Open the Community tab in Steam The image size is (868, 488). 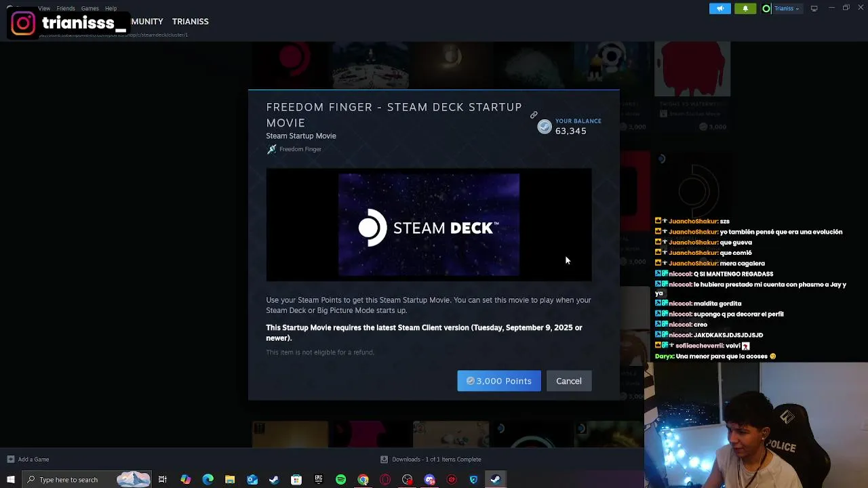(x=147, y=22)
